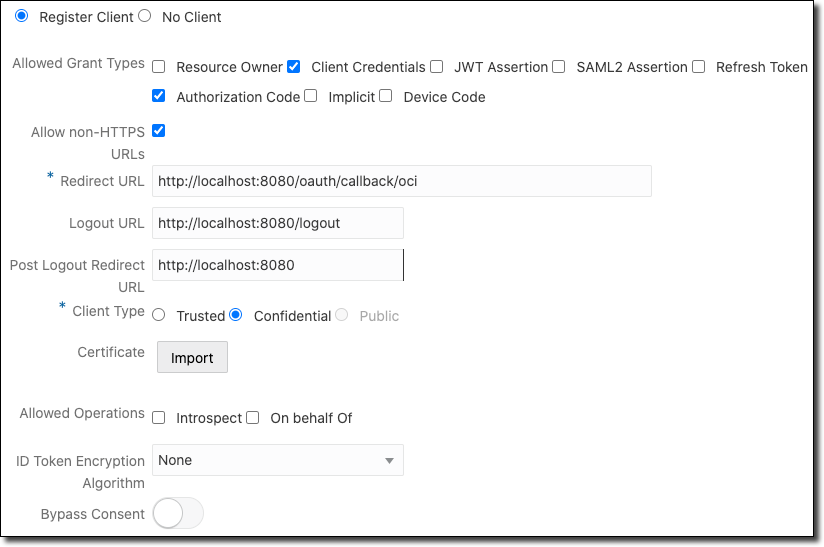Choose the Trusted client type
The height and width of the screenshot is (547, 824).
(159, 315)
